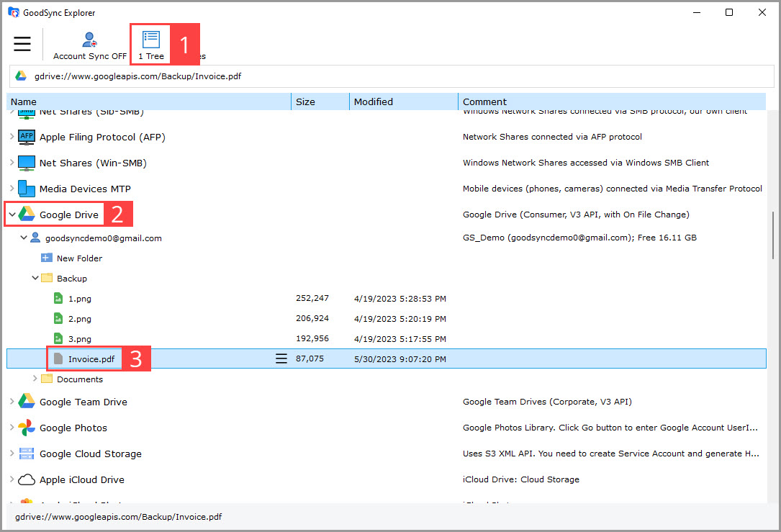Sort by Name column header

click(x=148, y=102)
